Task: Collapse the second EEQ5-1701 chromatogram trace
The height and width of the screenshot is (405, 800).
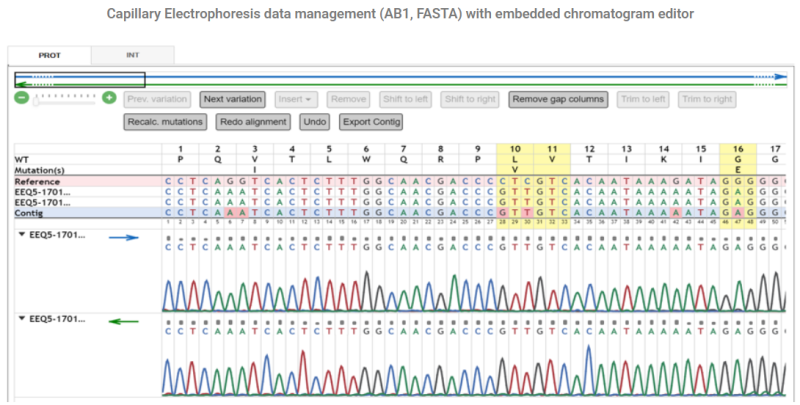Action: click(x=22, y=319)
